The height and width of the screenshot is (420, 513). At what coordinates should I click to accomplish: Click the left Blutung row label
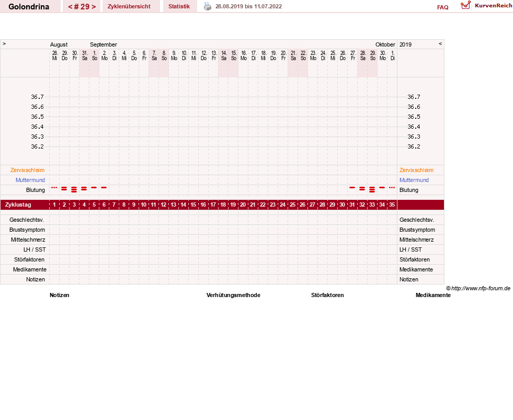(x=36, y=190)
